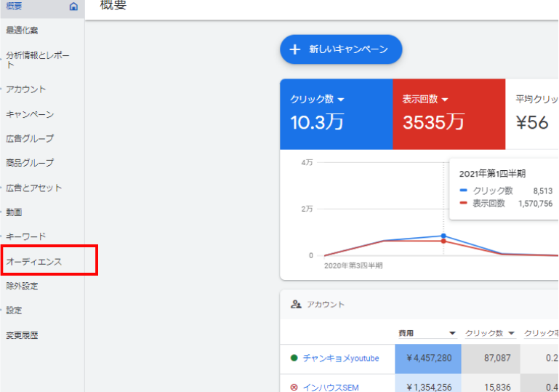This screenshot has height=392, width=559.
Task: Click the blue data point on the chart
Action: [443, 236]
